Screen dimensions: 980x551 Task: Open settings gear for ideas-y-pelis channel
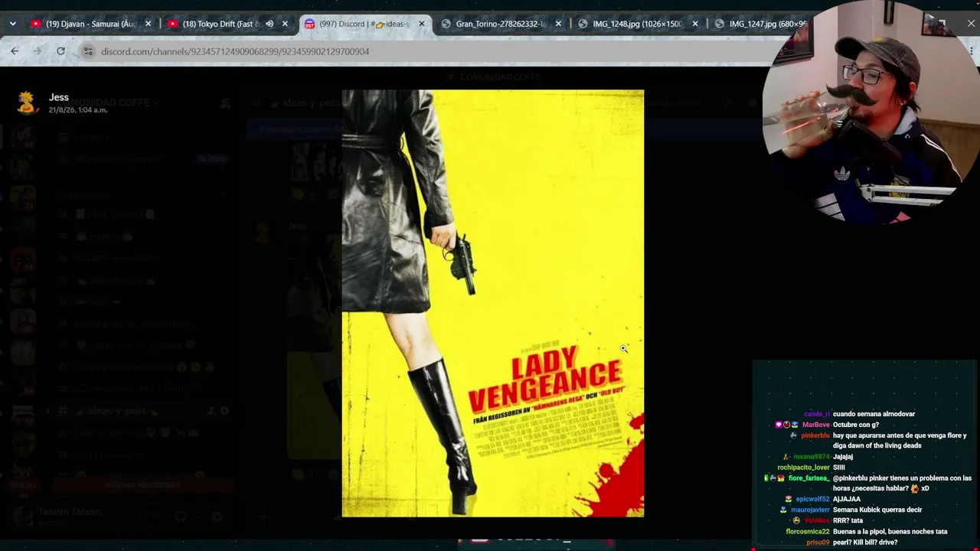pyautogui.click(x=224, y=411)
